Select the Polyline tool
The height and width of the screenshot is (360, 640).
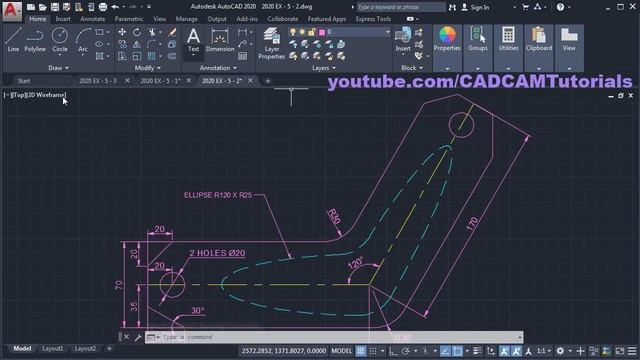click(x=35, y=40)
